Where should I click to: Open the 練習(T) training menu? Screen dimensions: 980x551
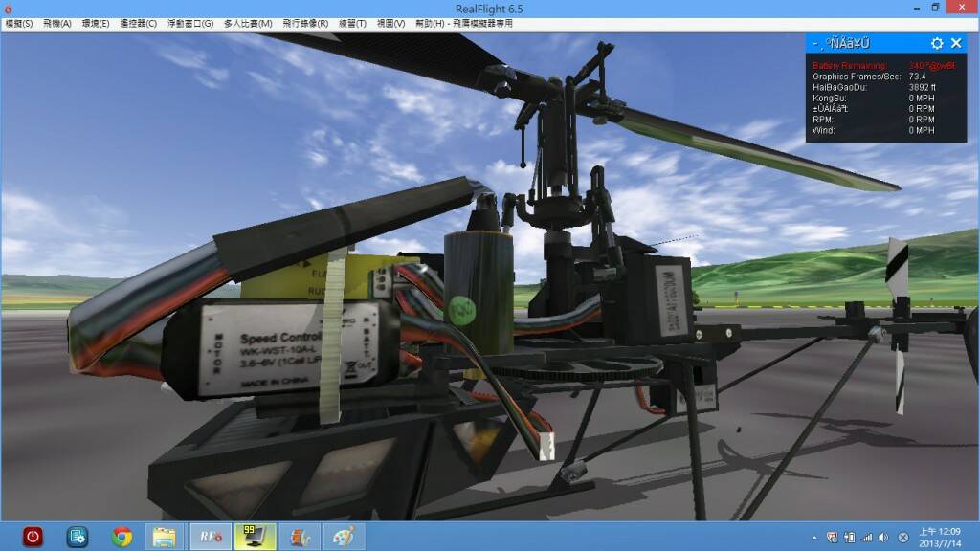(352, 24)
